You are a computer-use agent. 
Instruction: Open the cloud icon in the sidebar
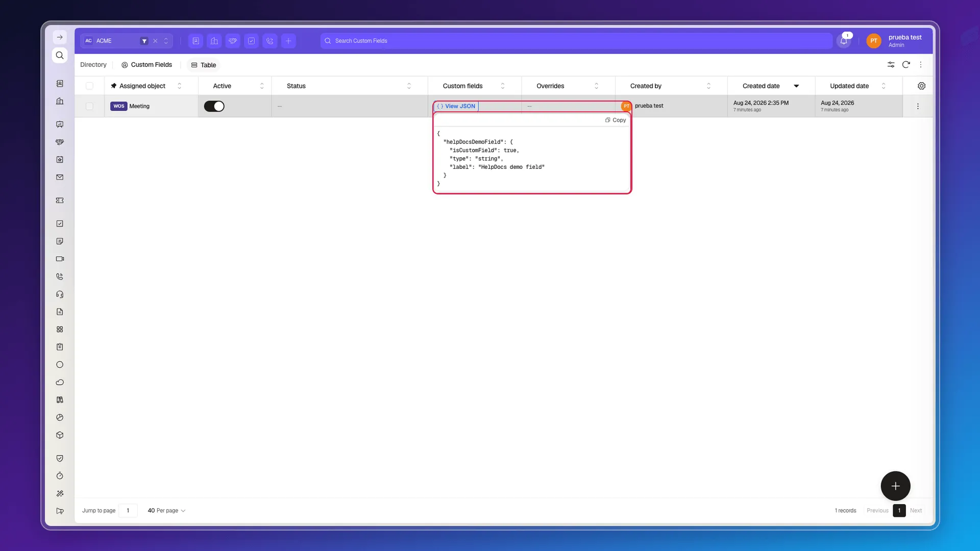[60, 382]
